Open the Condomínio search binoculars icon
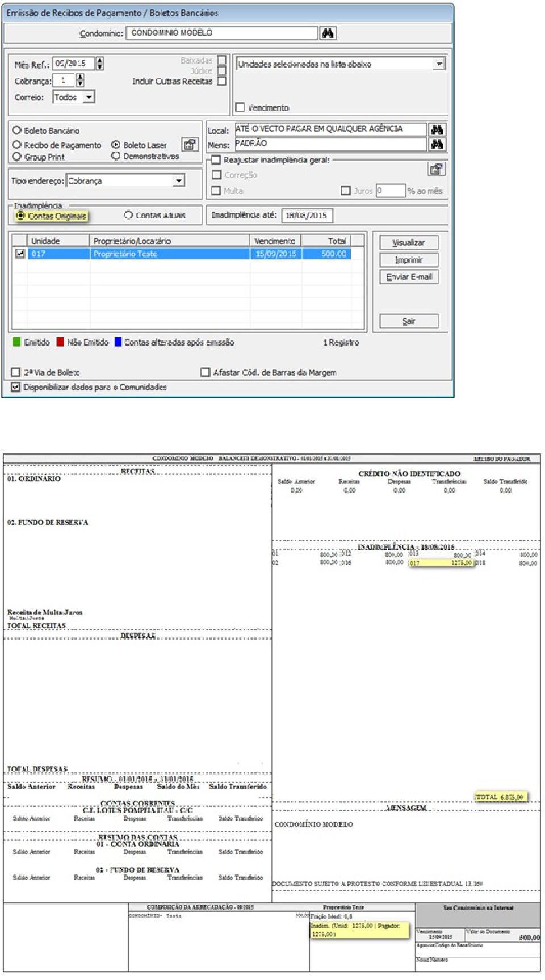 click(328, 33)
